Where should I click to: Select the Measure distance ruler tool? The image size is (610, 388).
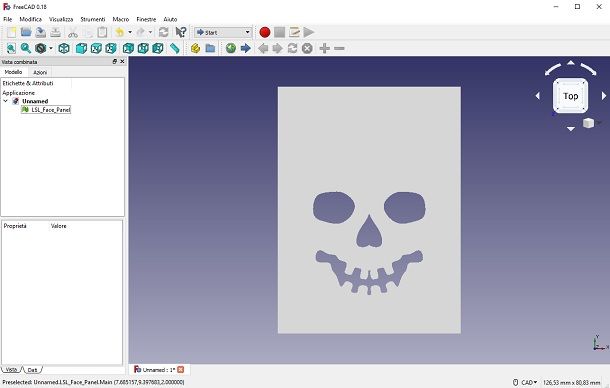[x=175, y=48]
